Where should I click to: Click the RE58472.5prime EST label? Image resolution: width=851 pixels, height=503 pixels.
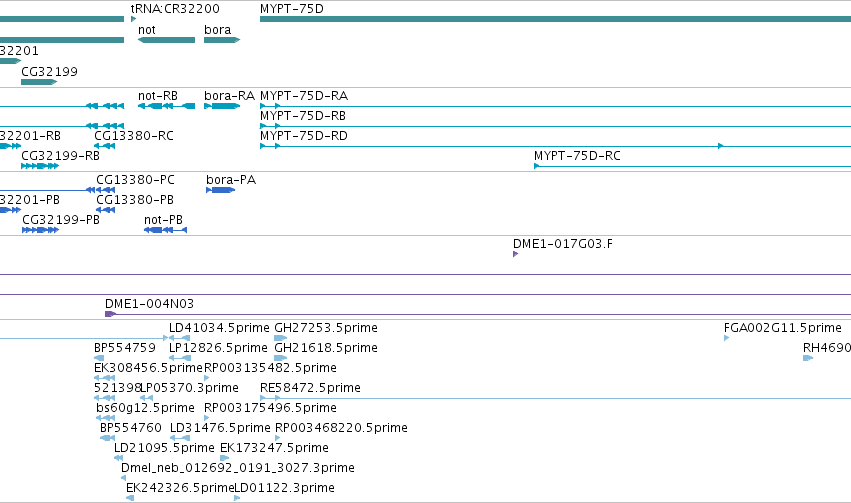pyautogui.click(x=310, y=388)
